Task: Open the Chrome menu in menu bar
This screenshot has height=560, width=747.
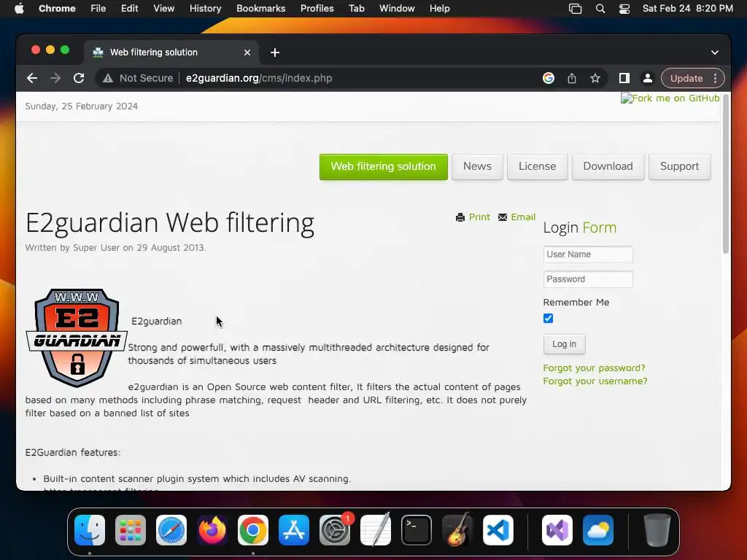Action: pos(57,9)
